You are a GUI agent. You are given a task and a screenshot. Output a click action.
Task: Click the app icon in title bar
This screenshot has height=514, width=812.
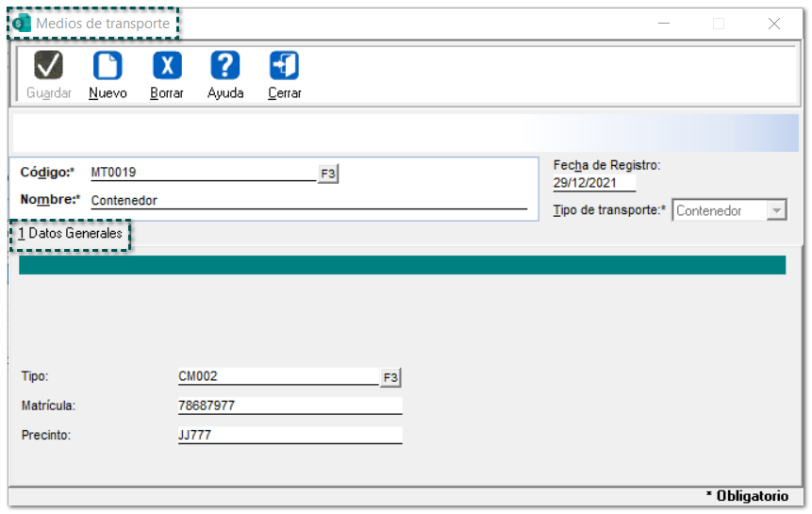pos(22,24)
